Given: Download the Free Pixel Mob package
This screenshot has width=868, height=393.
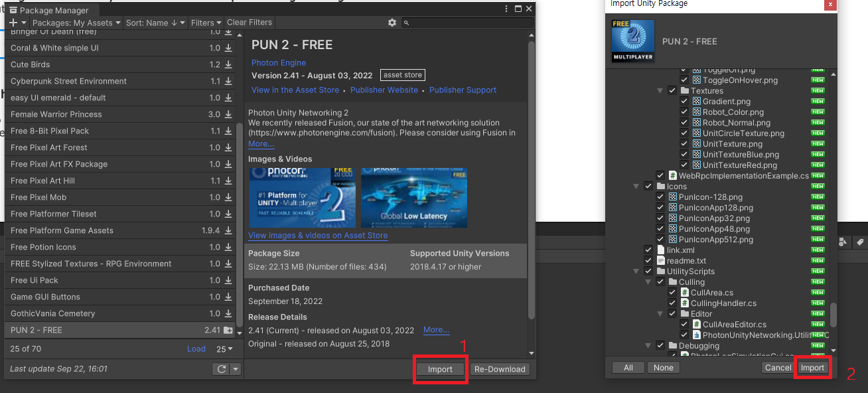Looking at the screenshot, I should coord(228,197).
